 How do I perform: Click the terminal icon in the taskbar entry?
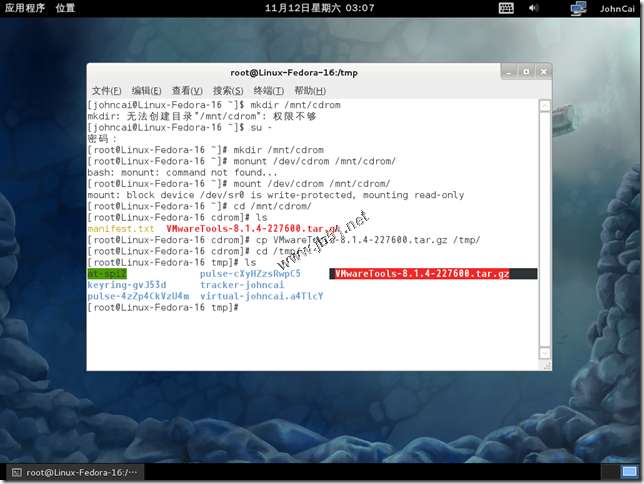pyautogui.click(x=17, y=472)
